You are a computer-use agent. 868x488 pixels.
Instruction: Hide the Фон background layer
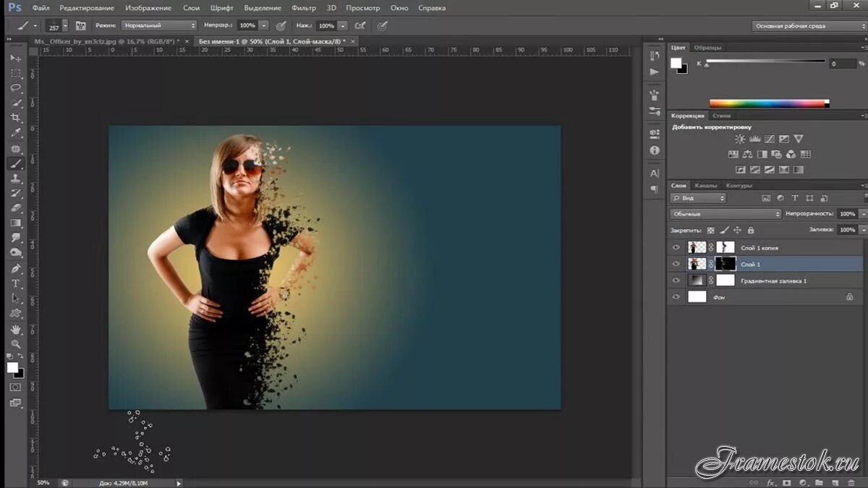pyautogui.click(x=676, y=296)
